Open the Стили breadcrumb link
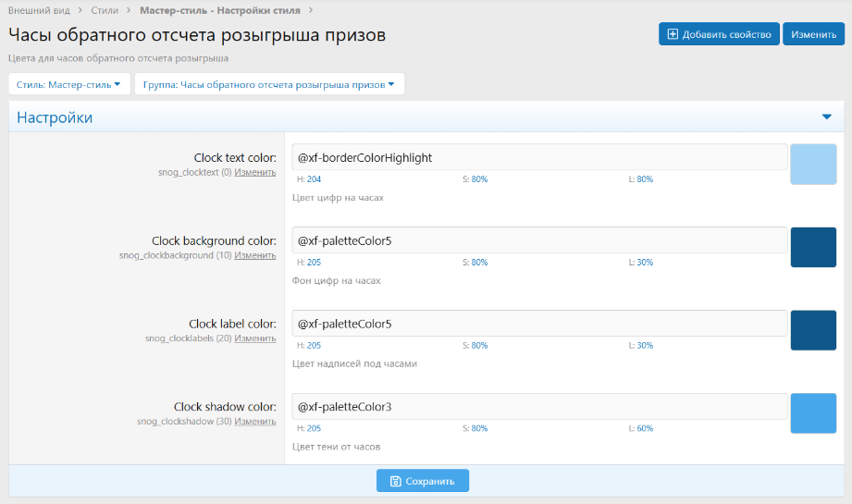 [105, 10]
